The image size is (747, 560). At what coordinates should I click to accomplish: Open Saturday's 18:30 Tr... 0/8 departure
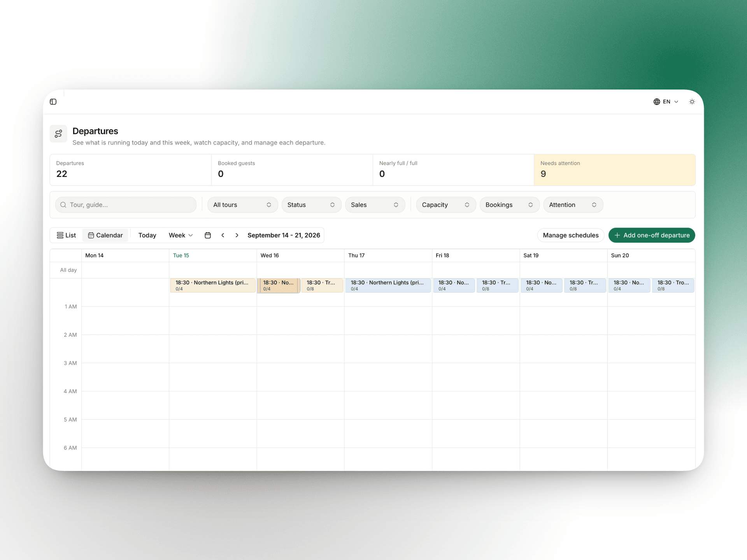[585, 285]
